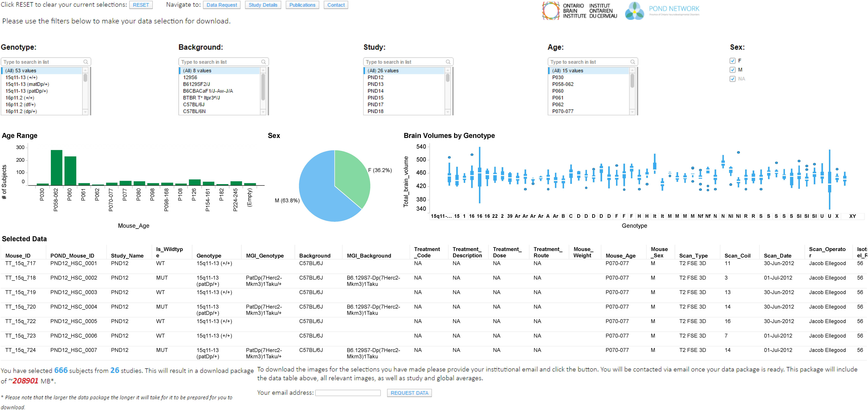Click the Age search box
This screenshot has width=868, height=410.
593,62
